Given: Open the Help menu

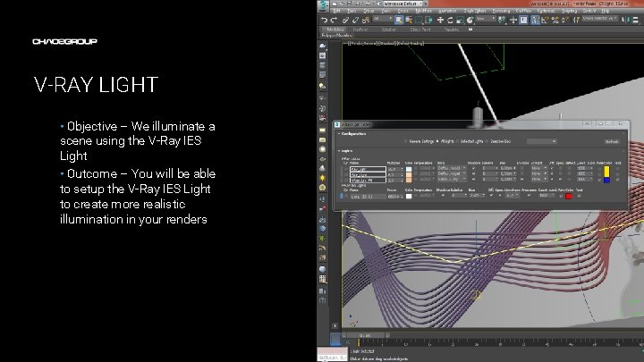Looking at the screenshot, I should click(x=605, y=11).
